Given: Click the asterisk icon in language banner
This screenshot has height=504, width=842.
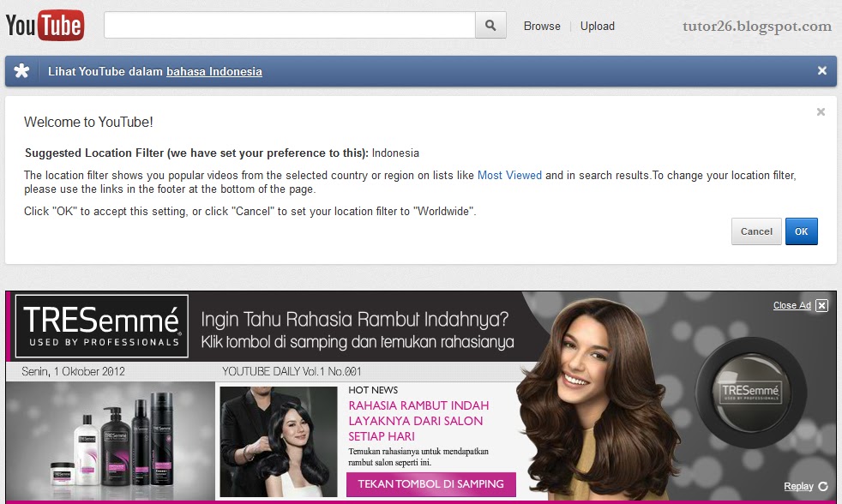Looking at the screenshot, I should pyautogui.click(x=21, y=71).
